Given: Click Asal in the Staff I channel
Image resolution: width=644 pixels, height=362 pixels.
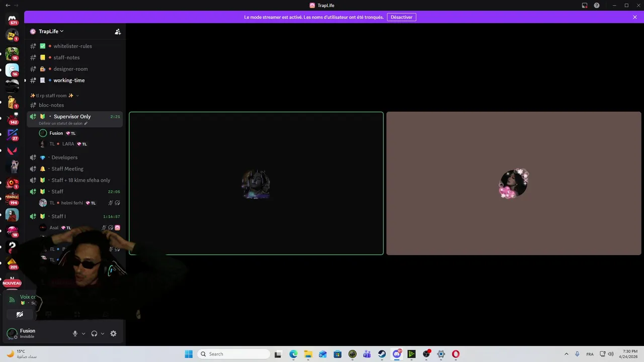Looking at the screenshot, I should [79, 228].
